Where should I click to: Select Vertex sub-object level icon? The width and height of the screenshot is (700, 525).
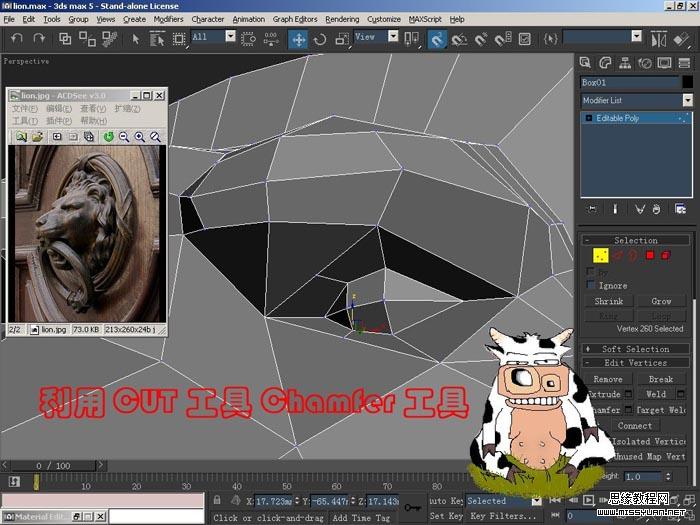coord(600,255)
